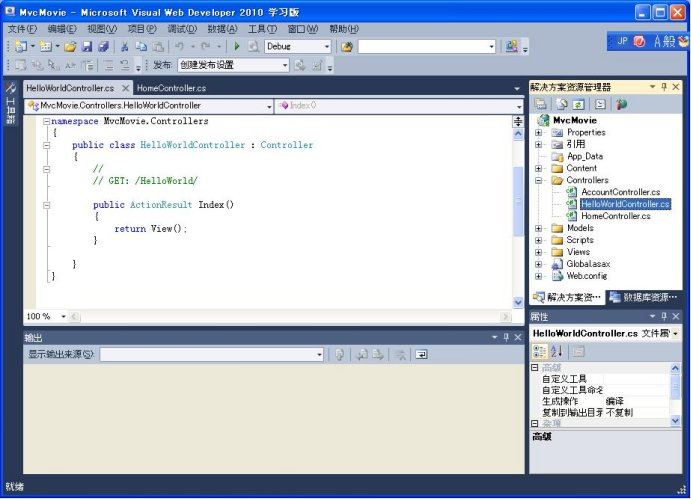Screen dimensions: 691x499
Task: Select the App_Data folder in tree
Action: 584,156
